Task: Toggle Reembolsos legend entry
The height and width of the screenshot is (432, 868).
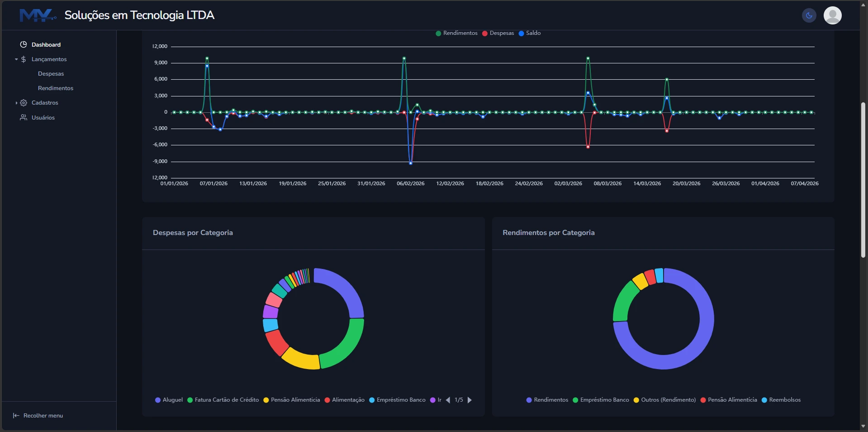Action: coord(781,400)
